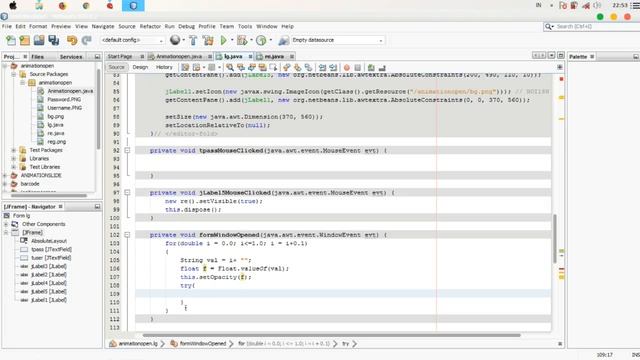Click the New File toolbar icon
Screen dimensions: 640x360
(x=11, y=40)
